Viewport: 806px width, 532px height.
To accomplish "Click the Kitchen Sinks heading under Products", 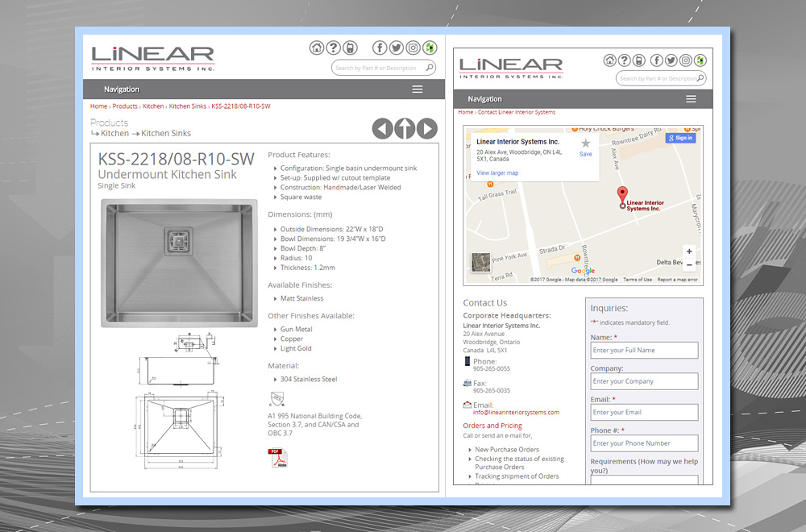I will (166, 133).
